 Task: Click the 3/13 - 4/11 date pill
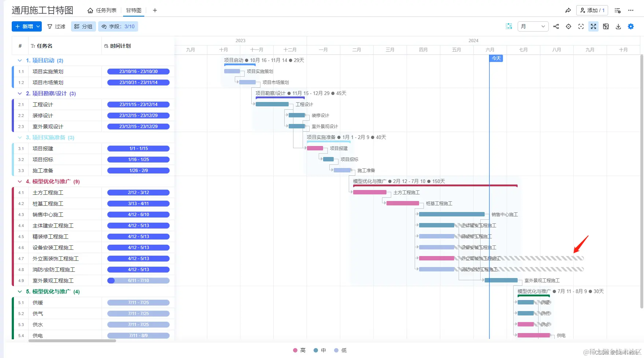pyautogui.click(x=138, y=204)
